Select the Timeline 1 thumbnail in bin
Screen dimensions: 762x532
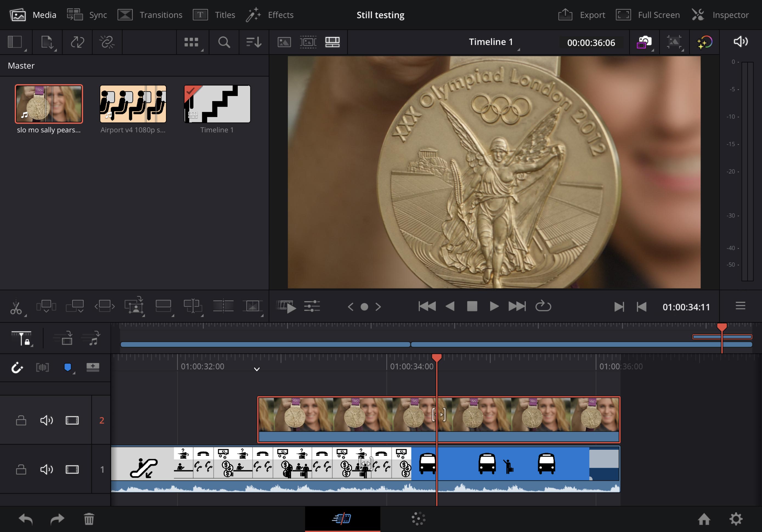tap(218, 104)
